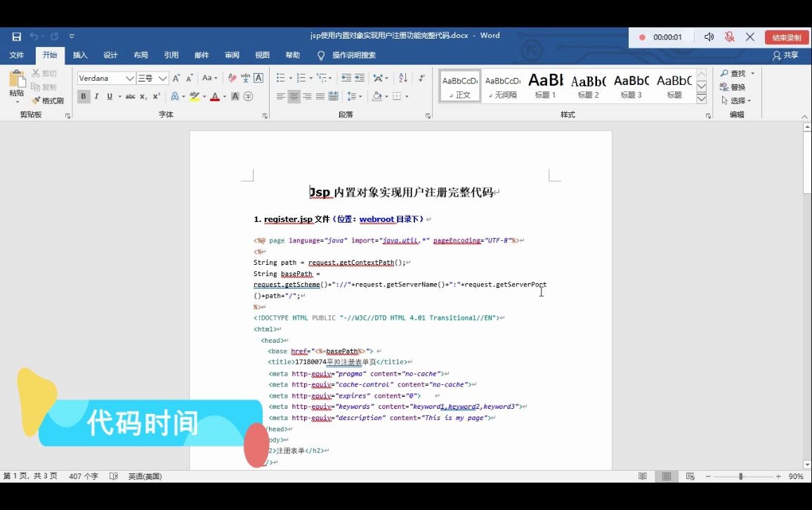The image size is (812, 510).
Task: Open the 视图 ribbon tab
Action: (x=261, y=55)
